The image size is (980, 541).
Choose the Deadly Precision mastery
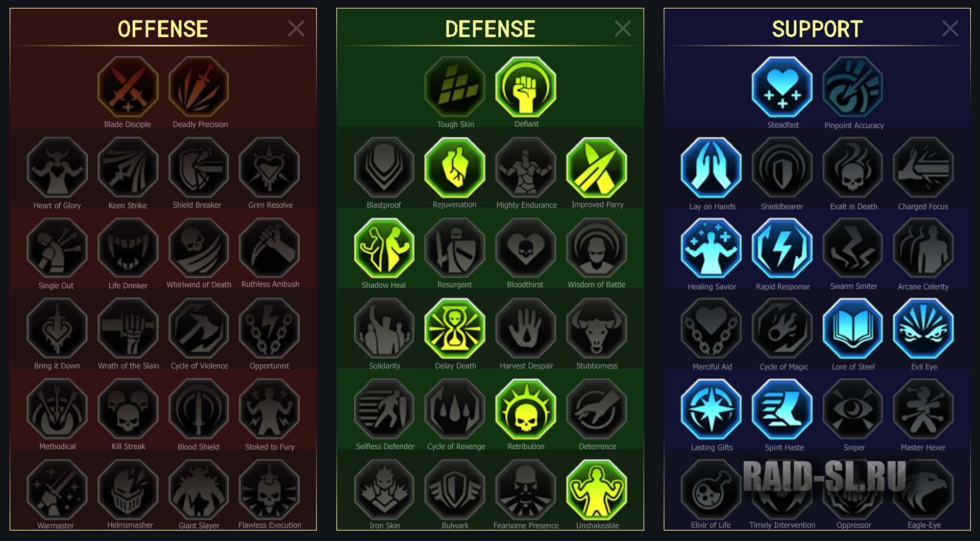coord(199,86)
